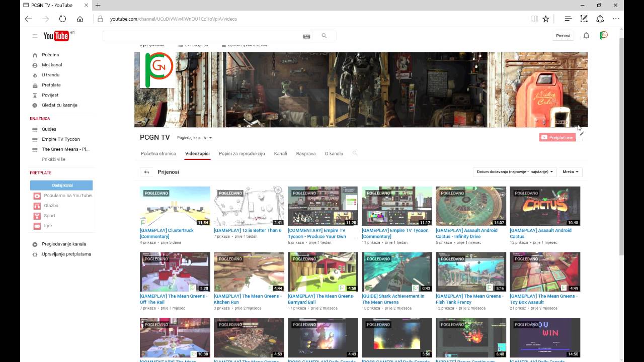The width and height of the screenshot is (644, 362).
Task: Open YouTube guide hamburger menu
Action: pos(35,36)
